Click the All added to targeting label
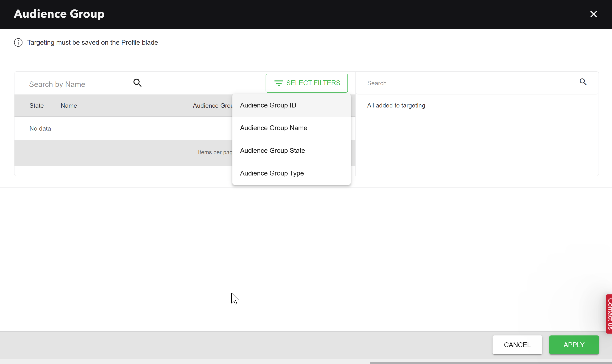This screenshot has height=364, width=612. point(396,105)
